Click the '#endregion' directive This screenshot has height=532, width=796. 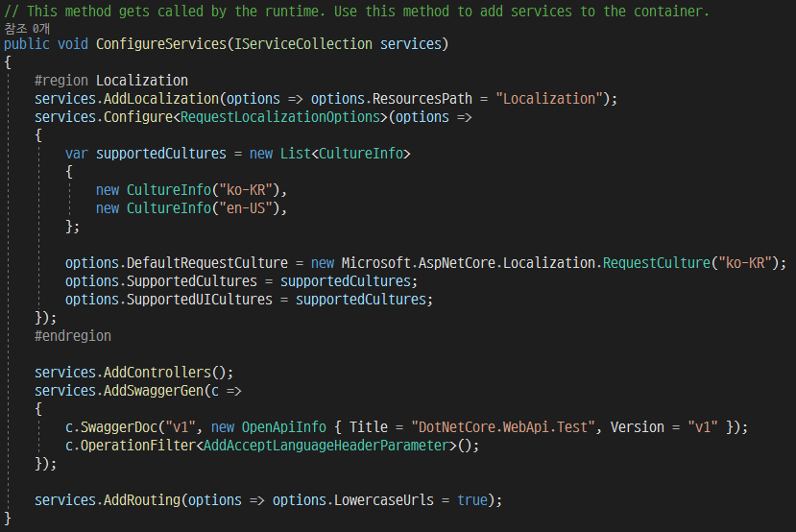pyautogui.click(x=73, y=336)
